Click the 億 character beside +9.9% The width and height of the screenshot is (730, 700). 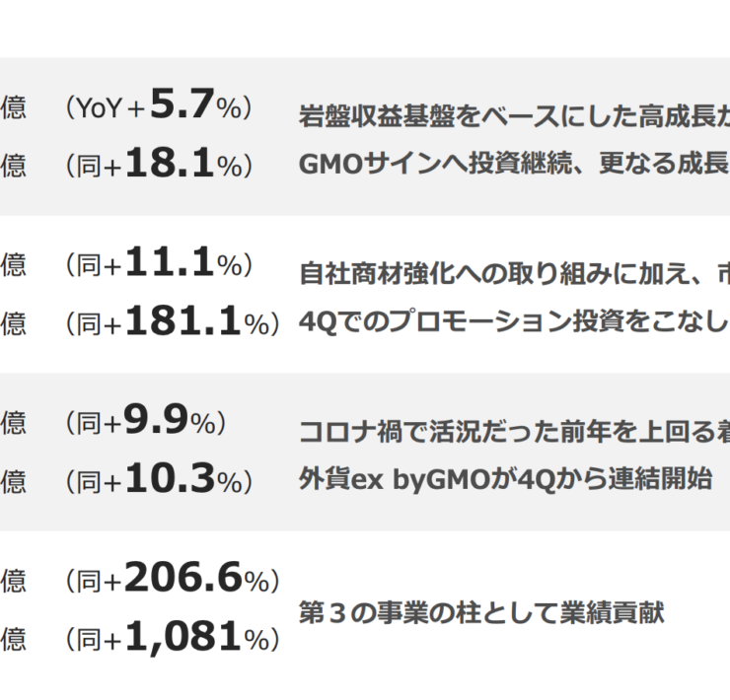pos(14,424)
